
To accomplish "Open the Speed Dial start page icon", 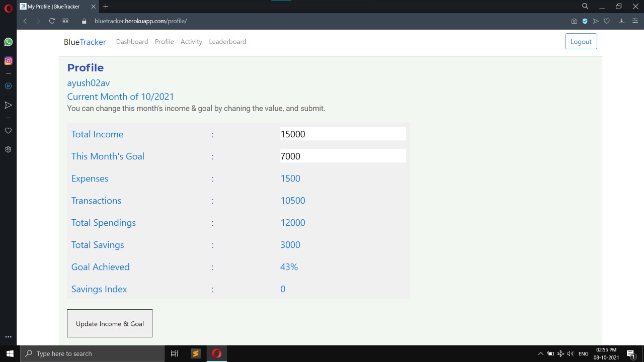I will (x=65, y=21).
